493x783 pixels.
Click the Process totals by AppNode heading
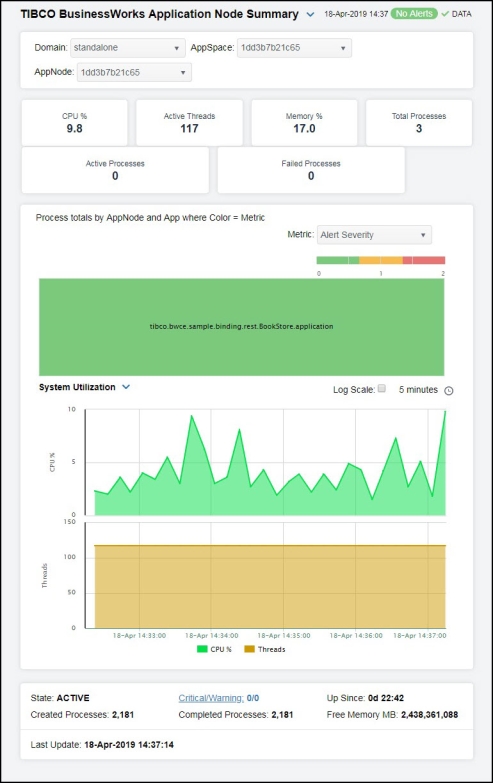pyautogui.click(x=150, y=218)
